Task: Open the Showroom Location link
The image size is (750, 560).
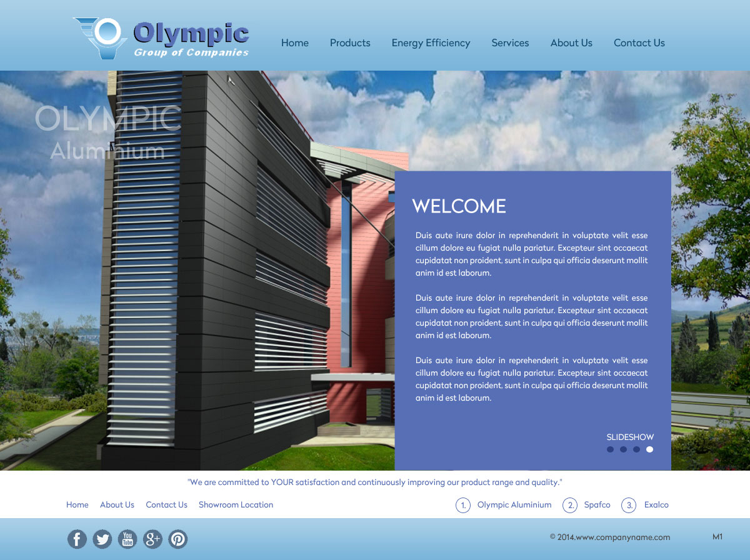Action: (x=236, y=505)
